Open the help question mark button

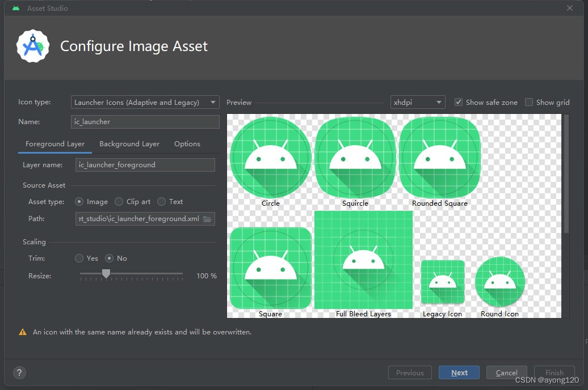point(19,372)
